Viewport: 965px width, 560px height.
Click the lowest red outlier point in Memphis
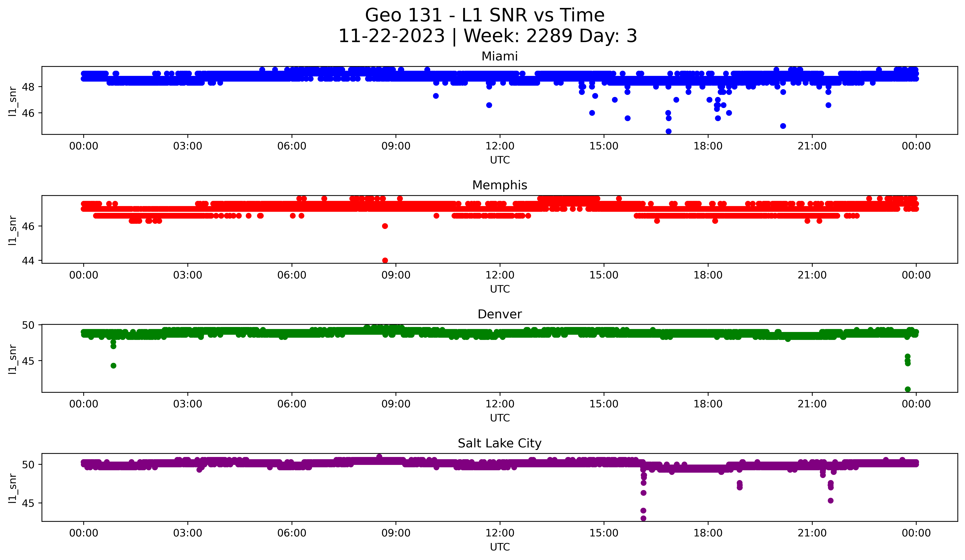point(385,260)
